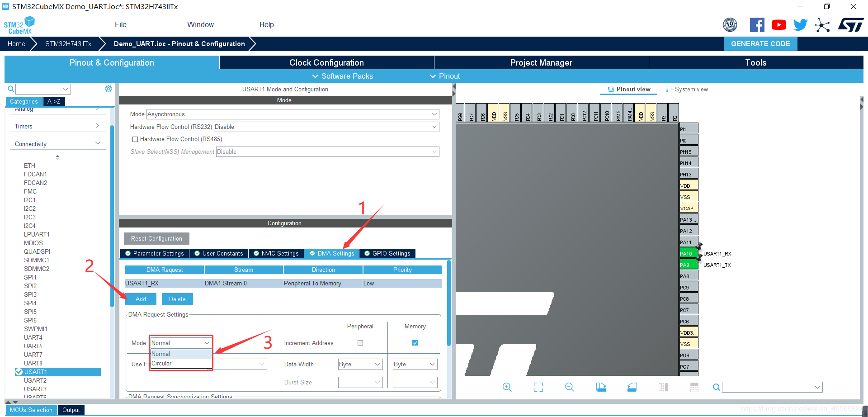Open the pin search combo box dropdown
This screenshot has height=417, width=868.
pos(817,387)
